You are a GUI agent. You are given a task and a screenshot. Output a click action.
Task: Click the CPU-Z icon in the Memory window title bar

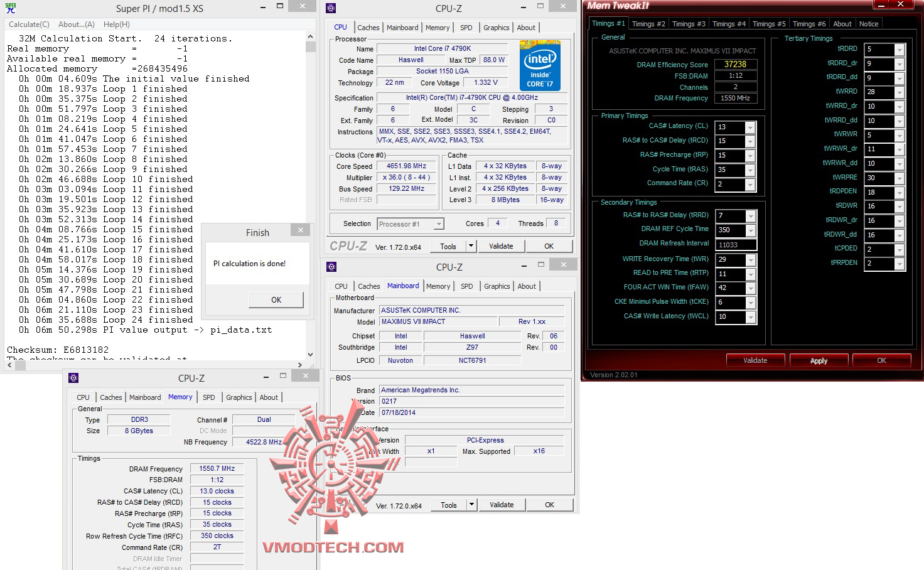point(73,378)
